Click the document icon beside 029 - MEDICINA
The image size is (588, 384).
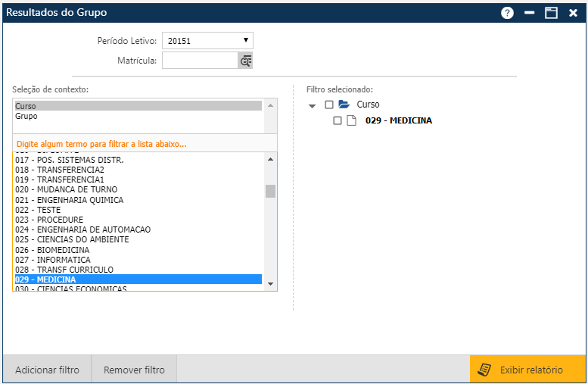pos(351,120)
